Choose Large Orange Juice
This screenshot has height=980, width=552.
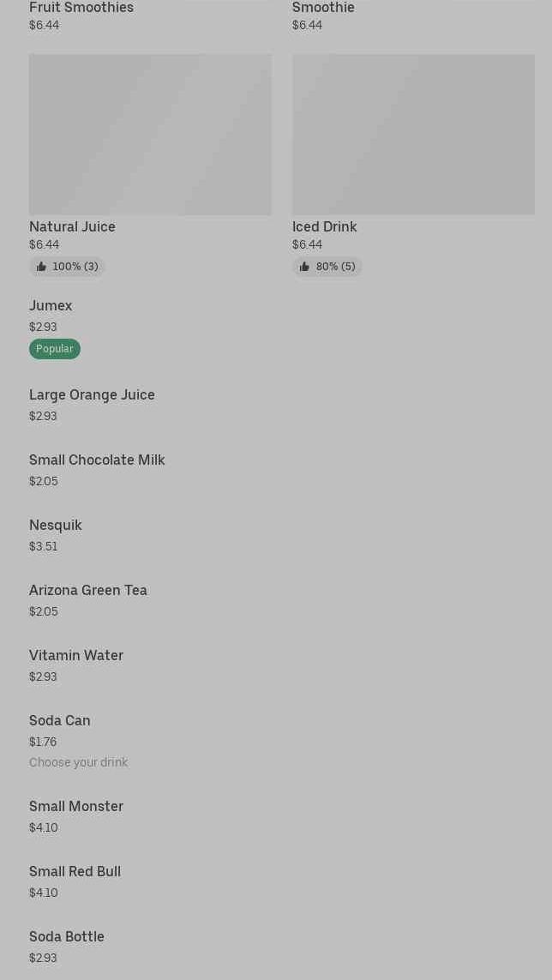[x=92, y=394]
